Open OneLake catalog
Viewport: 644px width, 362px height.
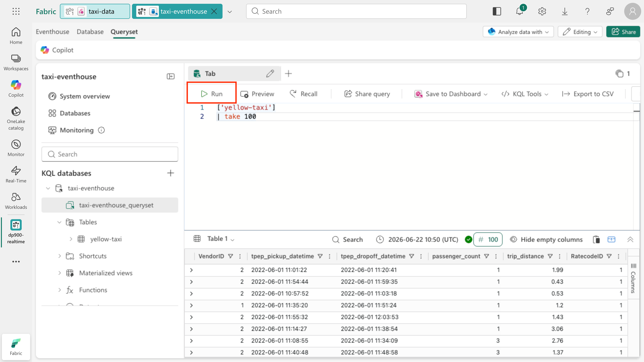tap(16, 119)
